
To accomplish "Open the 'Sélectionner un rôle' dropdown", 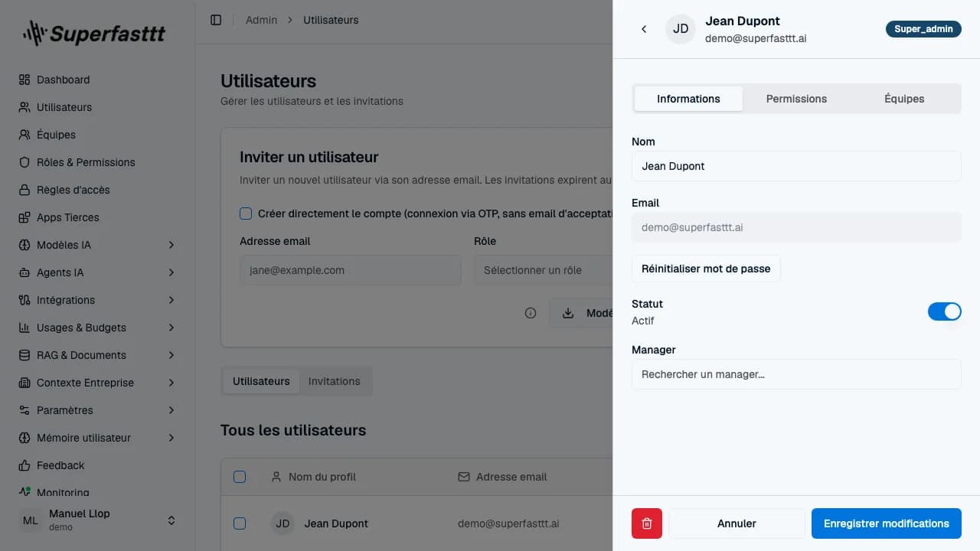I will [544, 270].
